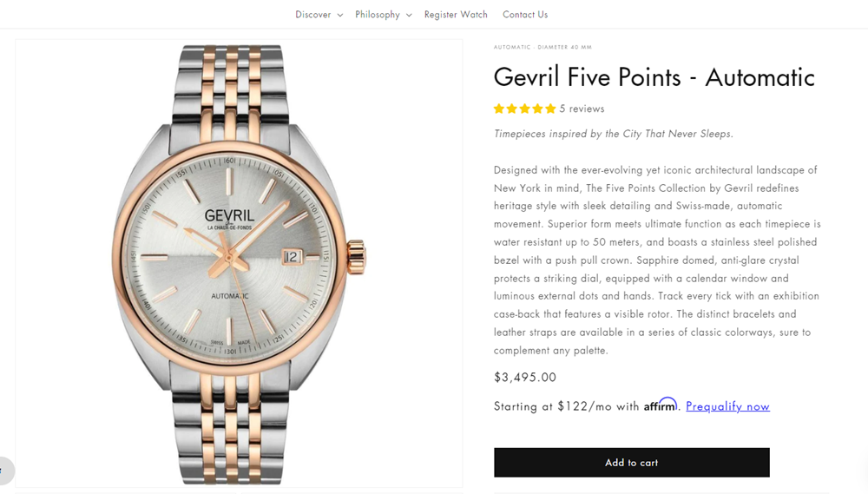
Task: View the 5 reviews link
Action: (x=582, y=109)
